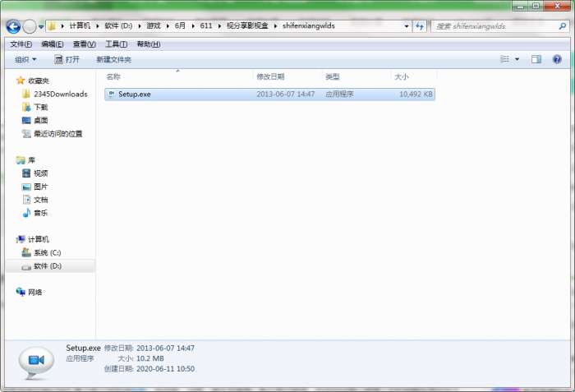Open 下载 in favorites
The height and width of the screenshot is (392, 575).
coord(41,107)
